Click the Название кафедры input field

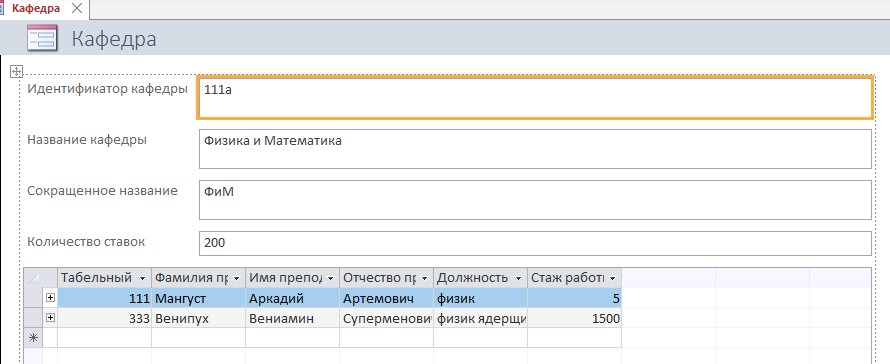pyautogui.click(x=535, y=149)
